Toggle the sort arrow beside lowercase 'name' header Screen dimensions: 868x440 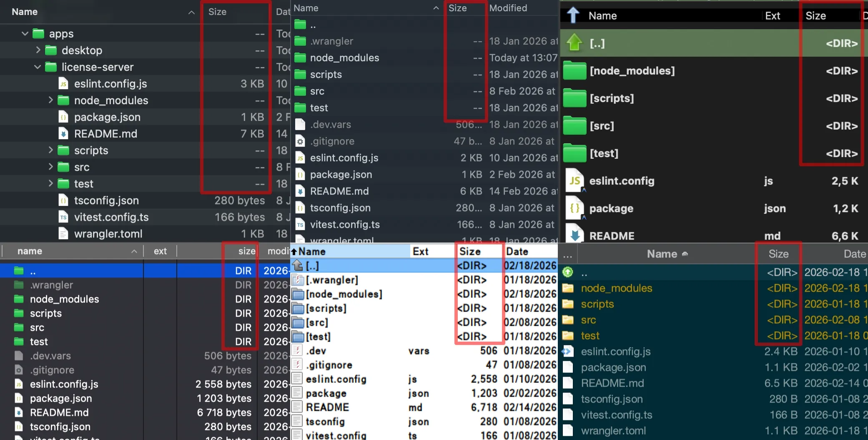tap(134, 252)
